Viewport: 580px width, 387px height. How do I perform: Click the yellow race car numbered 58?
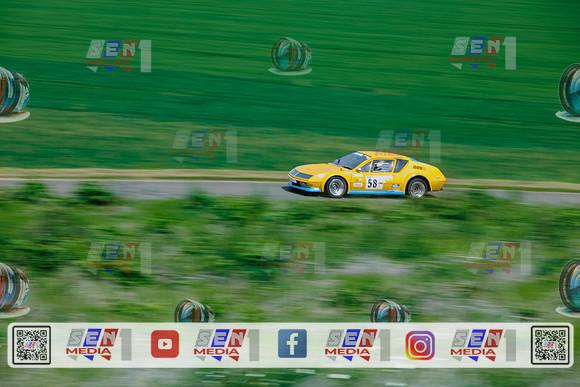click(367, 174)
